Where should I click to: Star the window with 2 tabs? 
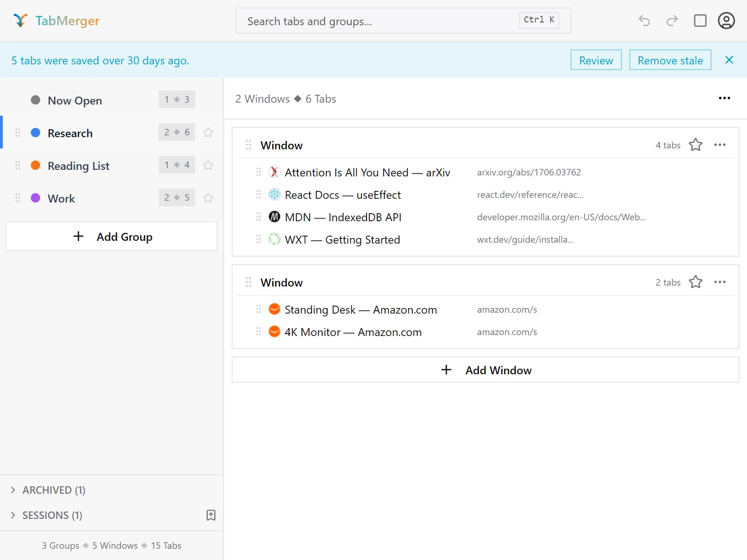click(696, 282)
